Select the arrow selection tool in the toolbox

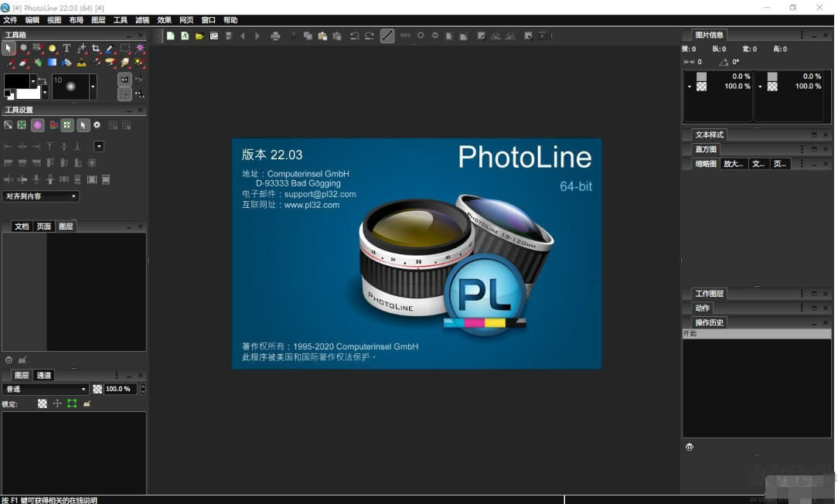click(9, 48)
